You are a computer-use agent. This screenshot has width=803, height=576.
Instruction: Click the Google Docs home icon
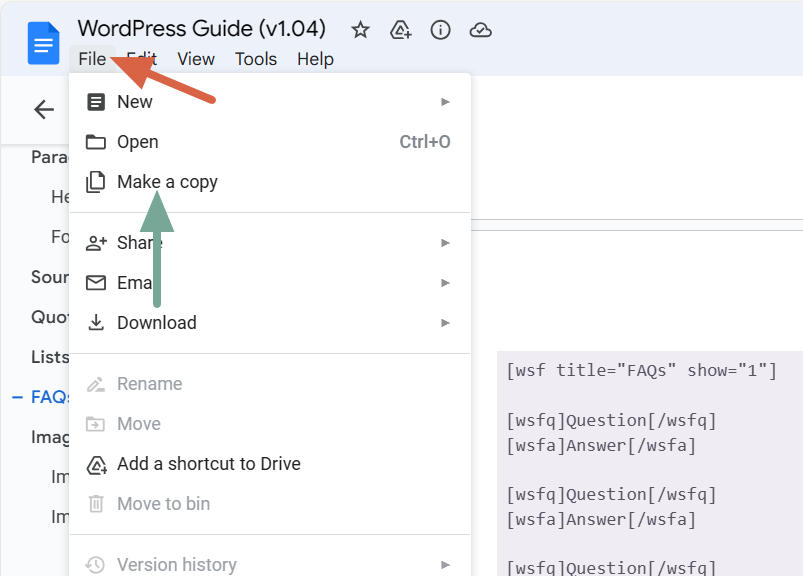43,43
